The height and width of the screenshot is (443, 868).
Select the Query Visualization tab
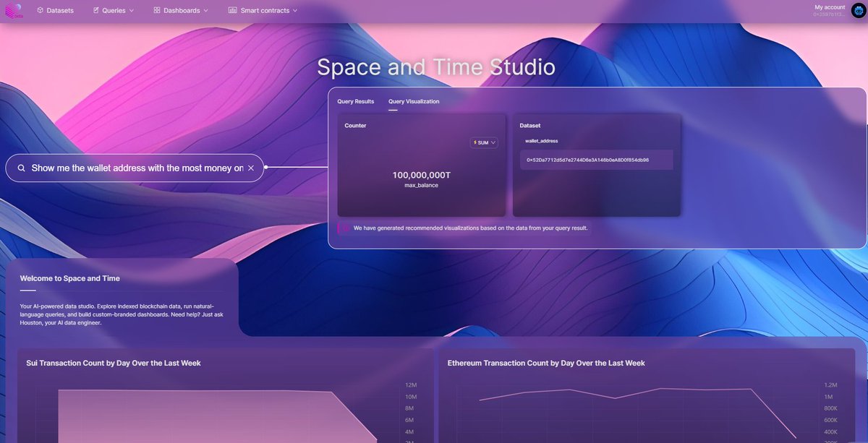[414, 102]
